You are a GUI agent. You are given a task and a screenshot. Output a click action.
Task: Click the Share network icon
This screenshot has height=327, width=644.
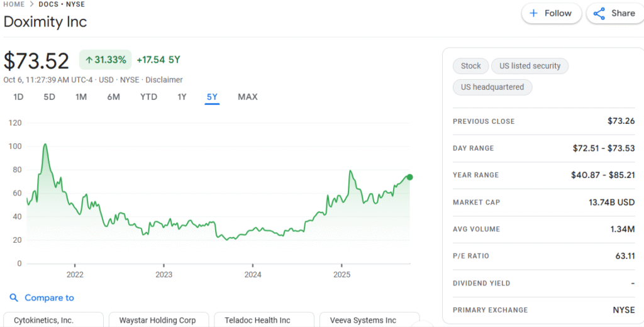pos(599,13)
